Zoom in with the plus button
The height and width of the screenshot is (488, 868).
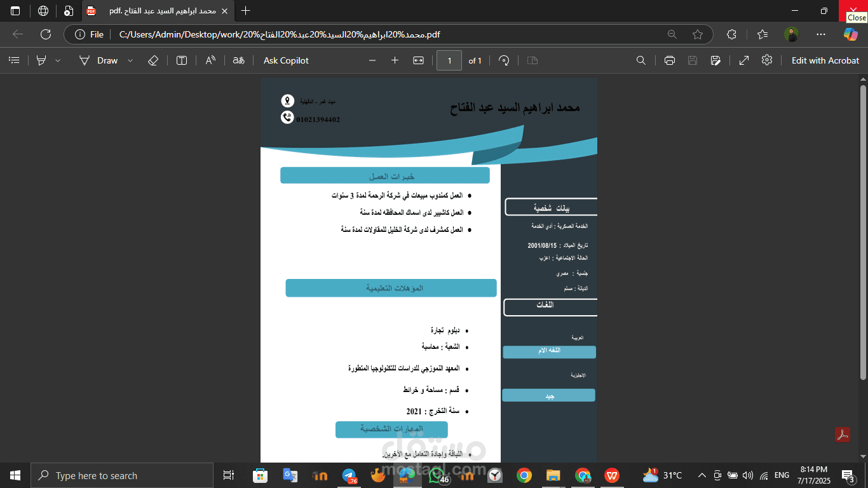[395, 60]
